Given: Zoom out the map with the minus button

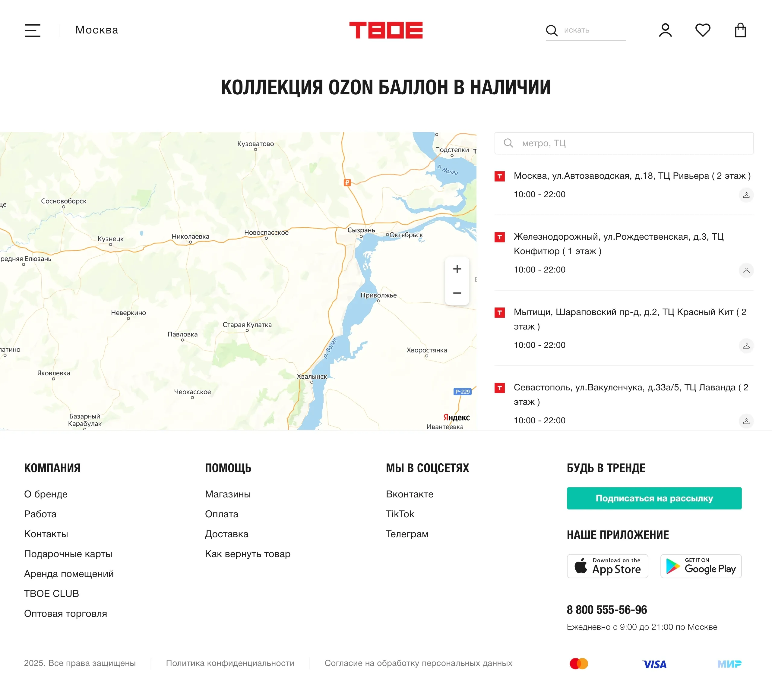Looking at the screenshot, I should [457, 293].
